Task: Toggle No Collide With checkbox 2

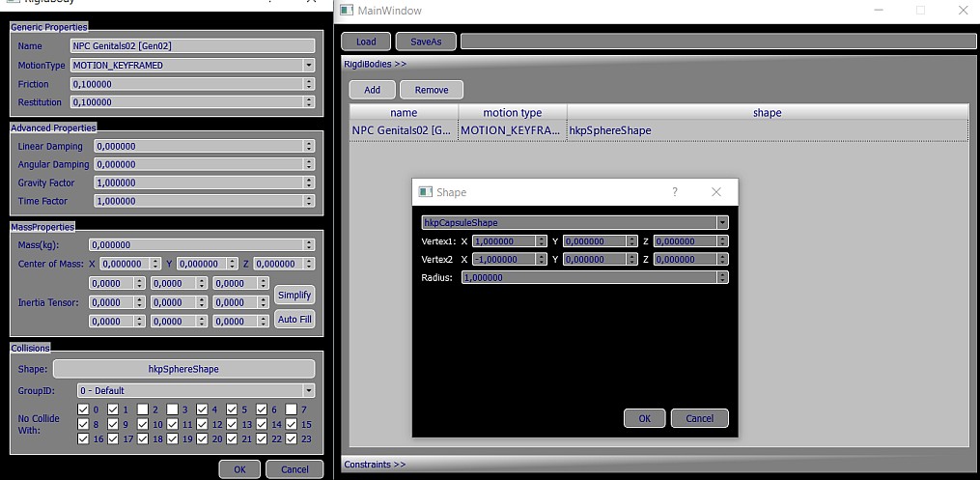Action: [x=143, y=409]
